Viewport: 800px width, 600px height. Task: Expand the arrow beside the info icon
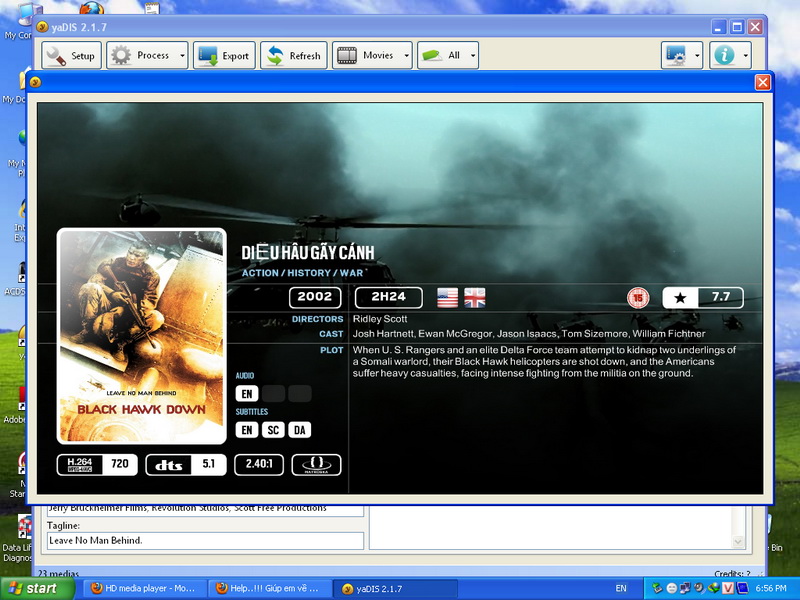tap(745, 55)
